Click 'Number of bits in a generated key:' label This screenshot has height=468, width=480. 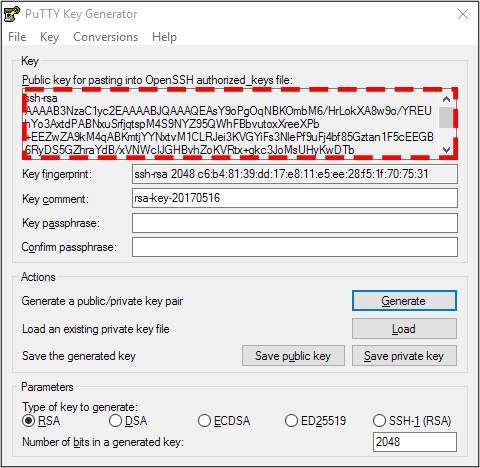pos(103,442)
